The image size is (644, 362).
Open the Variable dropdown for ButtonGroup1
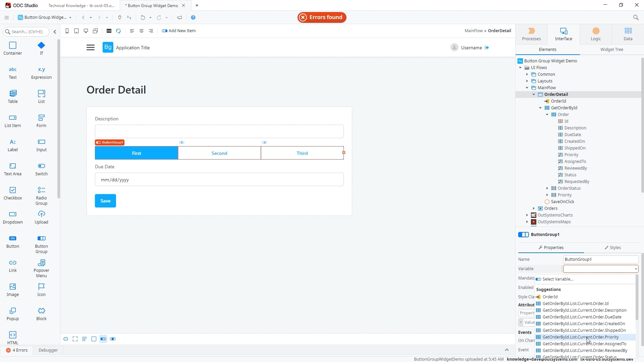pos(635,268)
